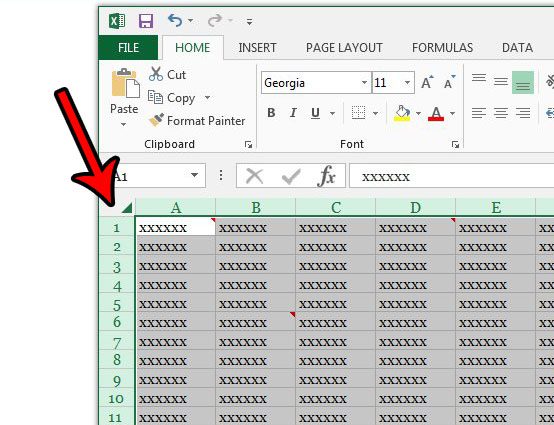Confirm entry with checkmark icon
This screenshot has height=425, width=554.
click(291, 176)
